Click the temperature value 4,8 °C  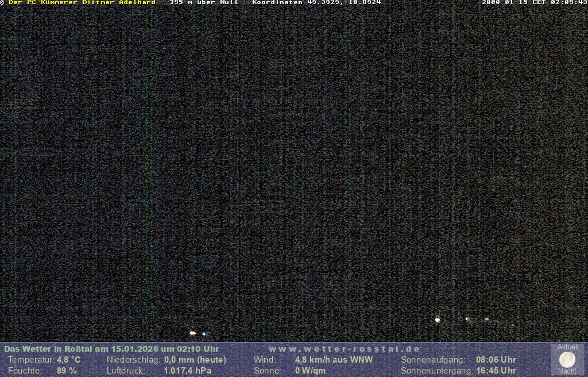[68, 360]
